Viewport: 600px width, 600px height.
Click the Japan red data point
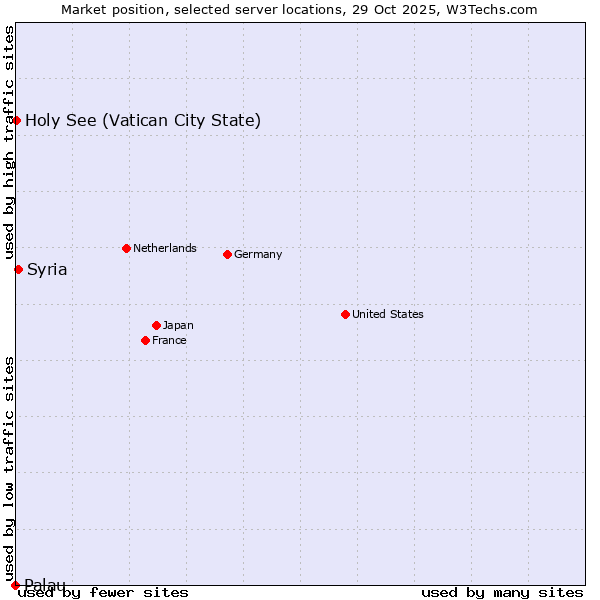point(156,325)
